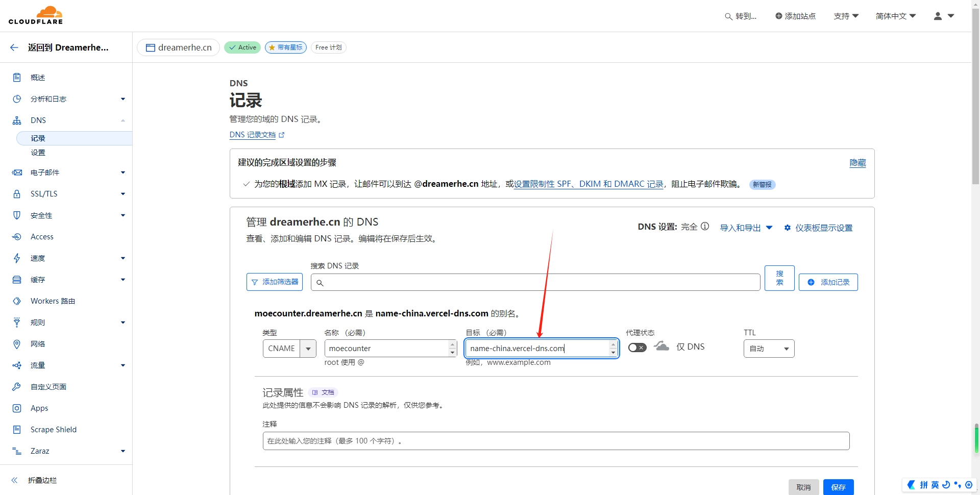The image size is (980, 495).
Task: Open the 简体中文 language dropdown
Action: [x=896, y=16]
